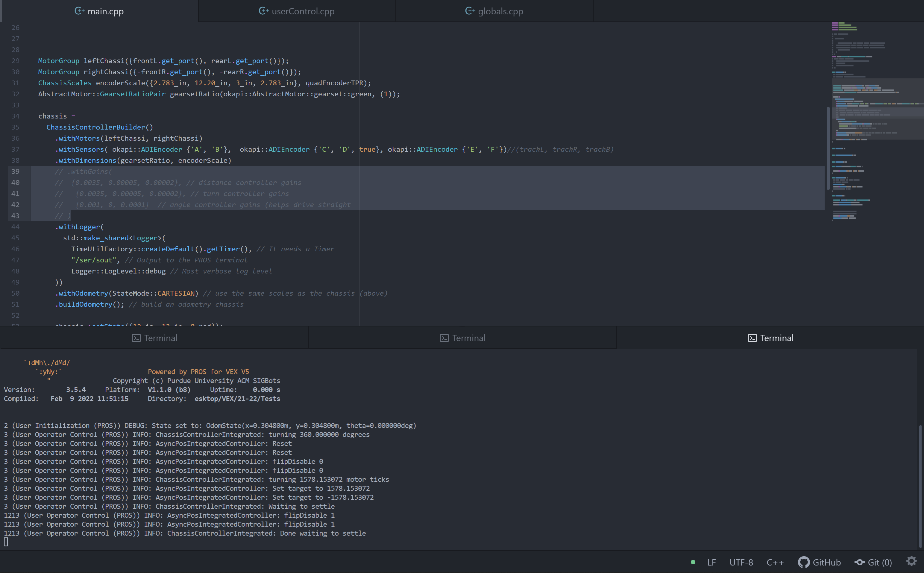Click 'esktop/VEX/21-22/Tests' directory text

(237, 398)
